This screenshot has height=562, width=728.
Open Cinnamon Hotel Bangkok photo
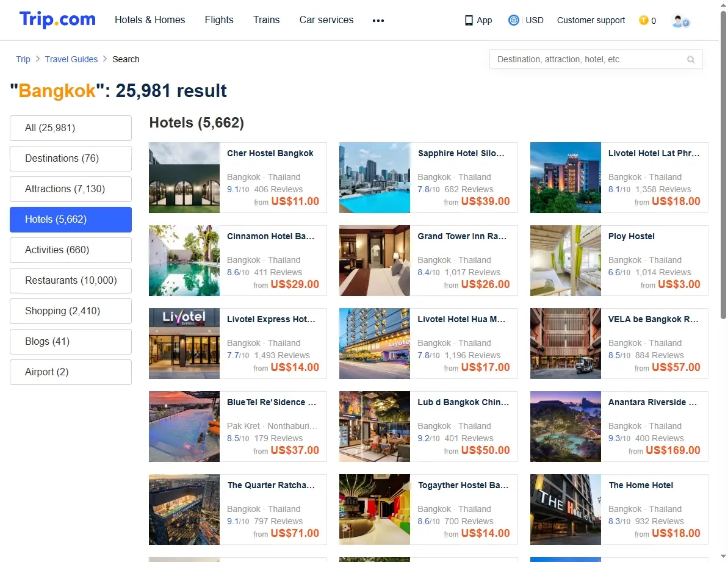pyautogui.click(x=184, y=261)
